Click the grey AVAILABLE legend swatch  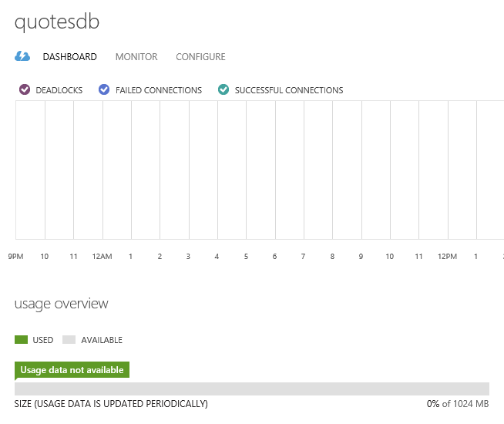[x=69, y=340]
